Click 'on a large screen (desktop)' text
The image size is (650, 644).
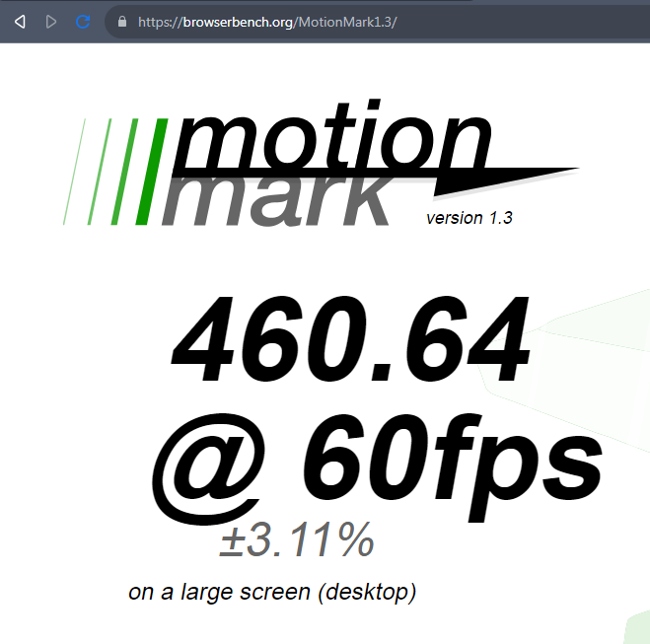272,592
